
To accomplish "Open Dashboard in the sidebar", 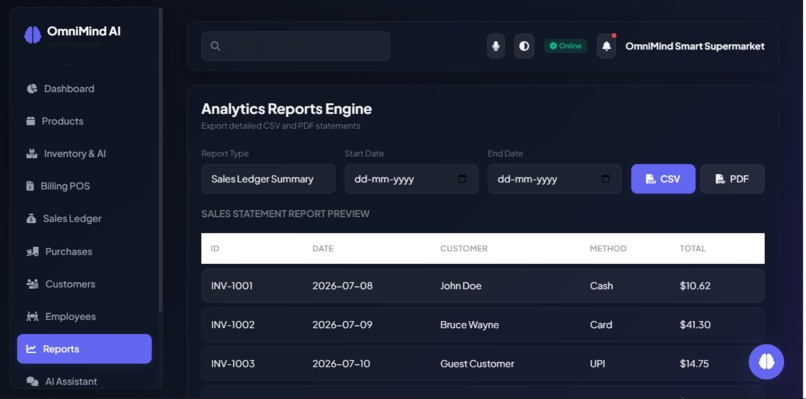I will (x=84, y=88).
